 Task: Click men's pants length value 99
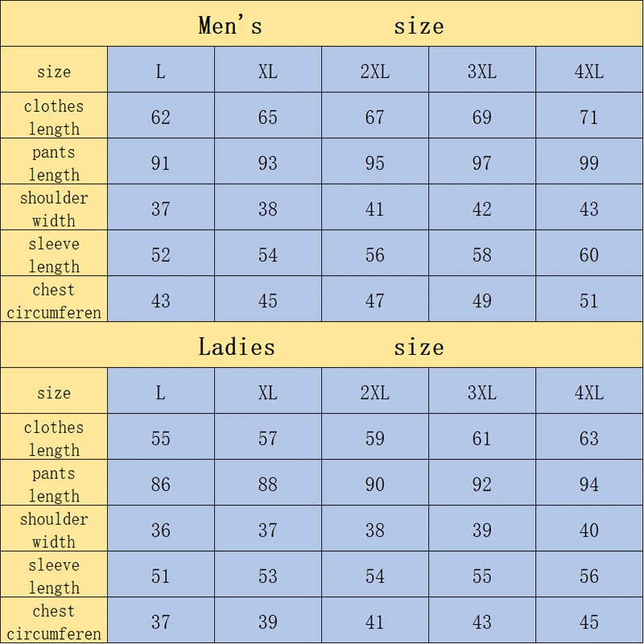(x=589, y=163)
